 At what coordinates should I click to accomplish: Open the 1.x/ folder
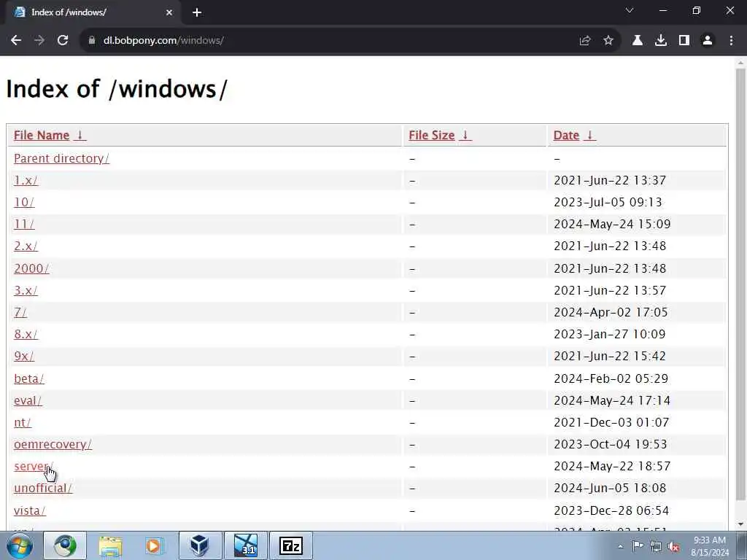pyautogui.click(x=26, y=181)
